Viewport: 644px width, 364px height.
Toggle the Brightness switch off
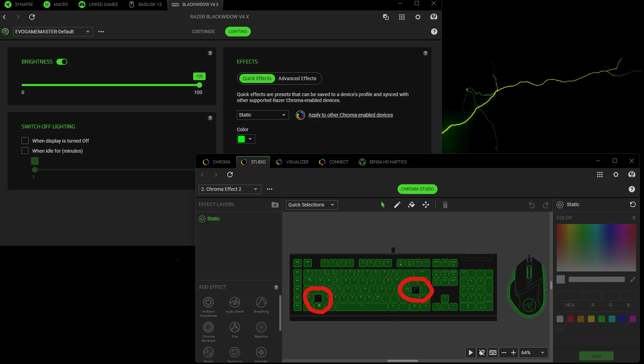pyautogui.click(x=62, y=62)
